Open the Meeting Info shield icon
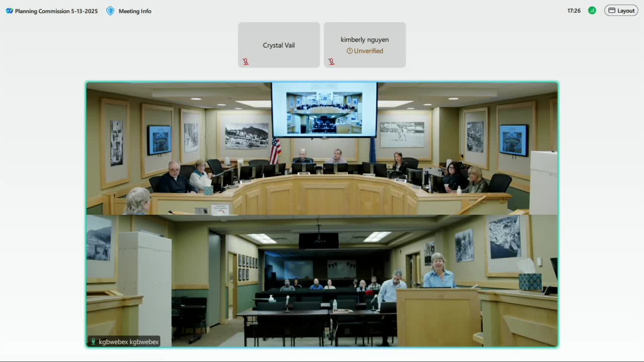Screen dimensions: 644x362 pos(110,11)
